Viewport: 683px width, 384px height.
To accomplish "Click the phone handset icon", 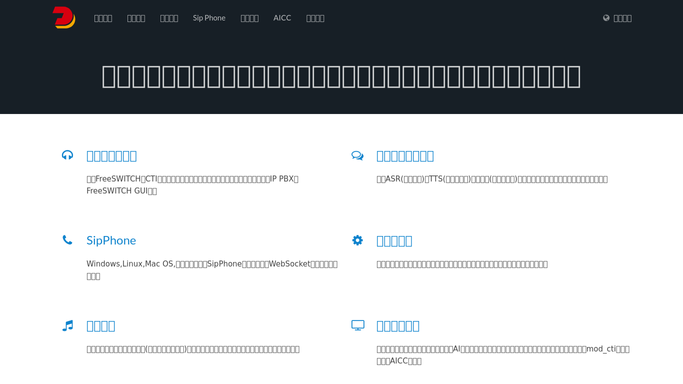I will click(x=67, y=240).
